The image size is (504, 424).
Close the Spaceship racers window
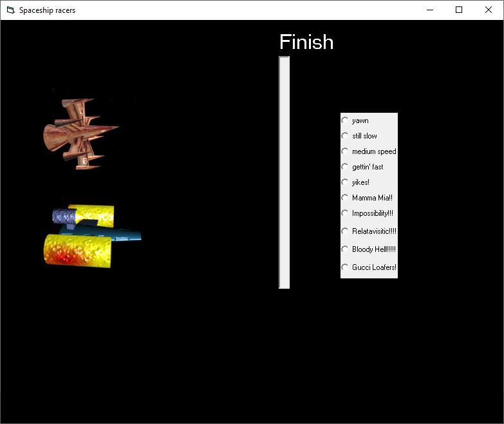(489, 10)
